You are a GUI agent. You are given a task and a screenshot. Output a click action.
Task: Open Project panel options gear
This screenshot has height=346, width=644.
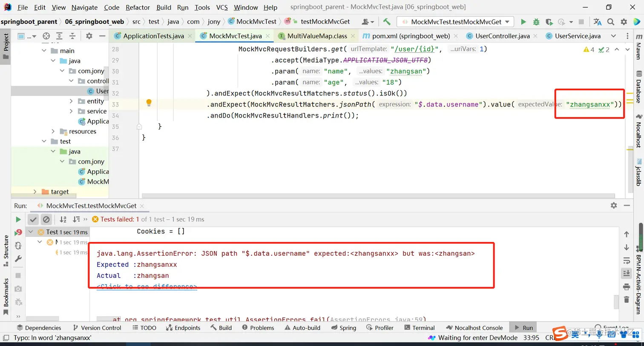(89, 36)
